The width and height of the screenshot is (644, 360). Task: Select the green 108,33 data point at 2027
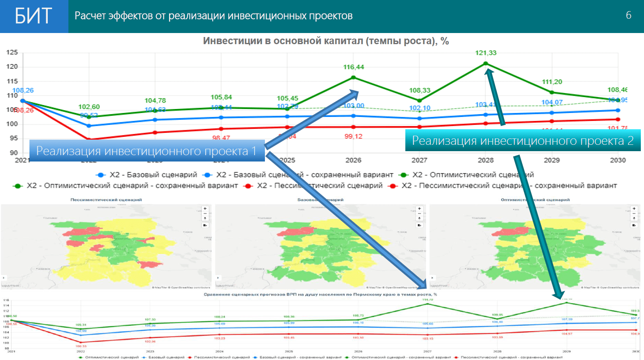pyautogui.click(x=419, y=101)
